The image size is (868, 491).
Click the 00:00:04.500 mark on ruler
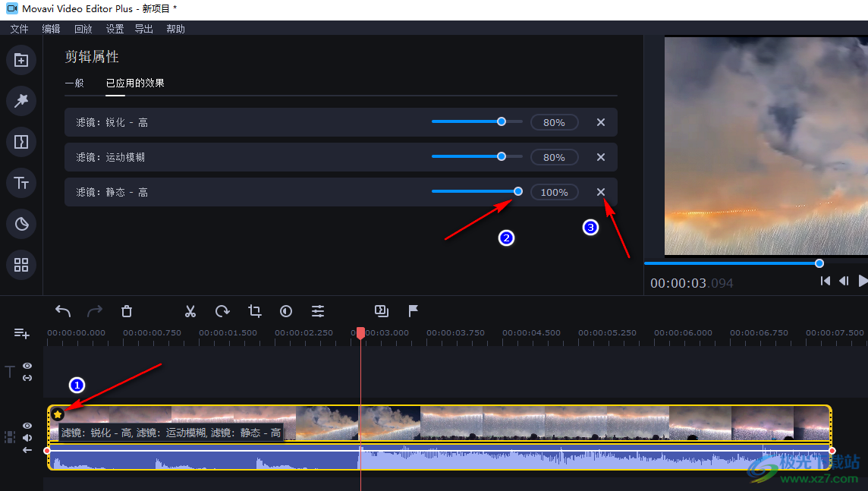531,332
